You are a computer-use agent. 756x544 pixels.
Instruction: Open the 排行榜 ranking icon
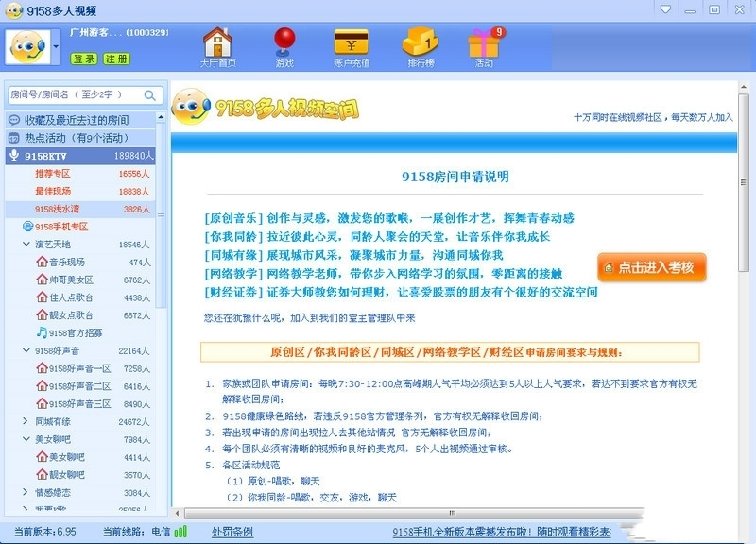pos(421,46)
